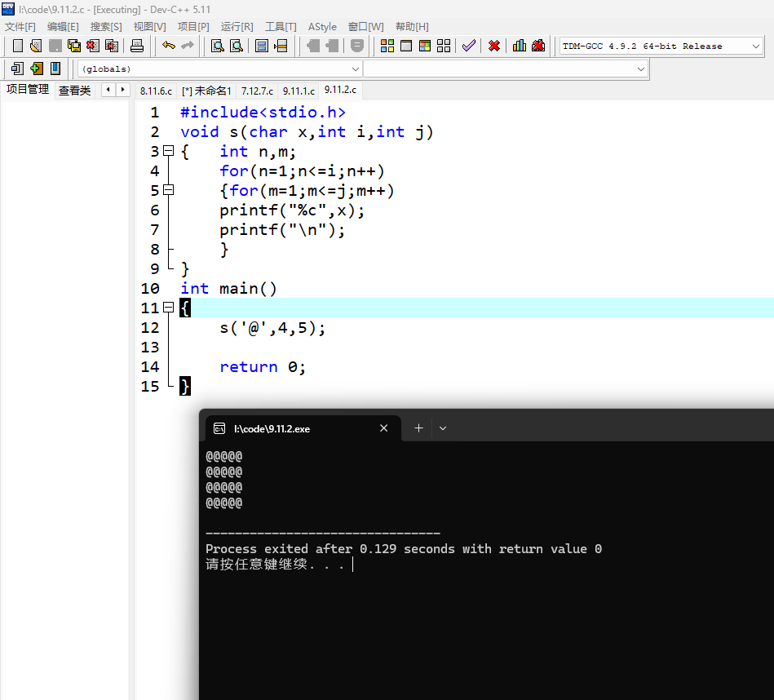Click the return 0; statement
The height and width of the screenshot is (700, 774).
click(263, 367)
